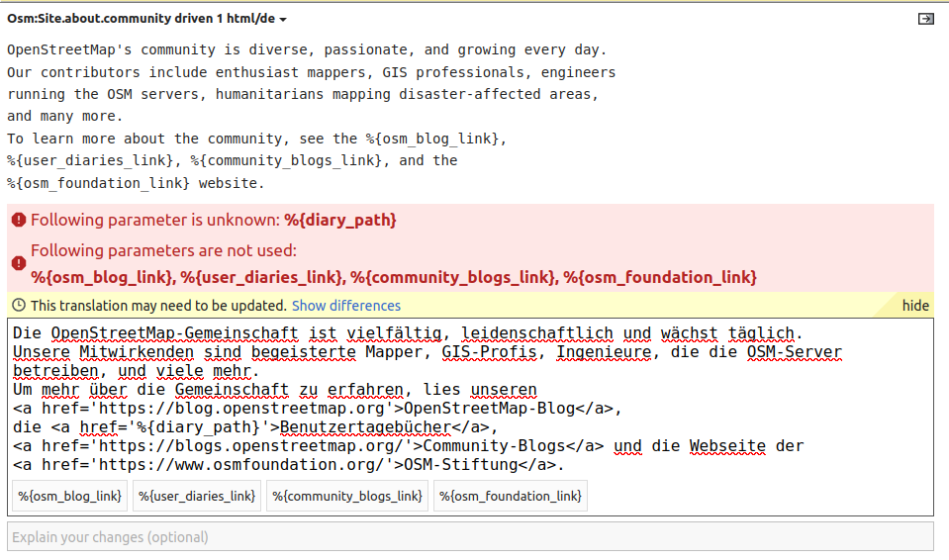Click the unknown parameter '%{diary_path}' in warning
949x560 pixels.
340,220
